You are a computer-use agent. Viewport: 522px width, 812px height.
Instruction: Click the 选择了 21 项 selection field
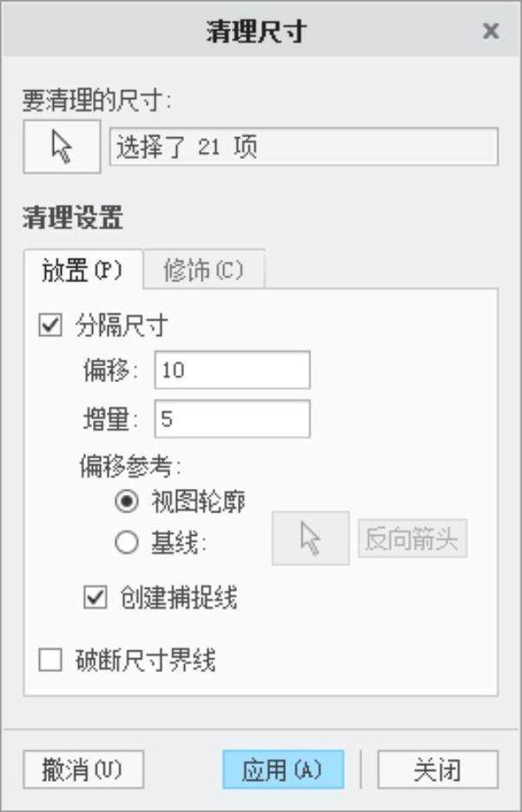[x=303, y=147]
